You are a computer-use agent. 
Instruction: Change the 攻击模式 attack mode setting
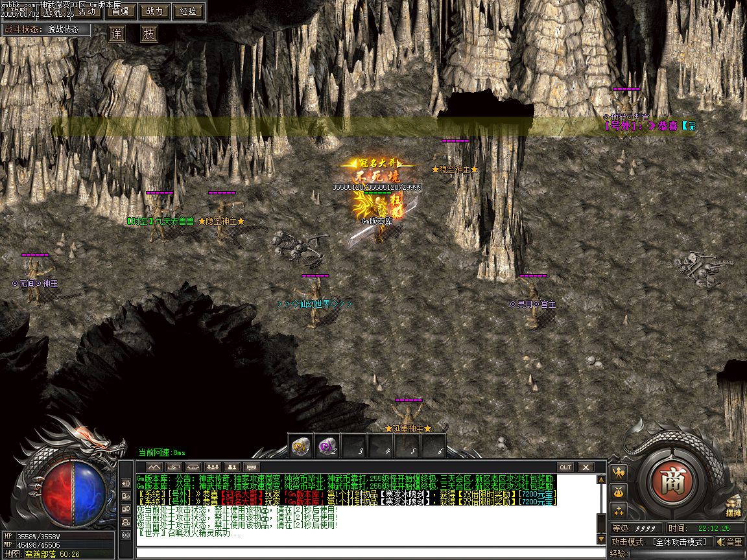click(x=662, y=542)
